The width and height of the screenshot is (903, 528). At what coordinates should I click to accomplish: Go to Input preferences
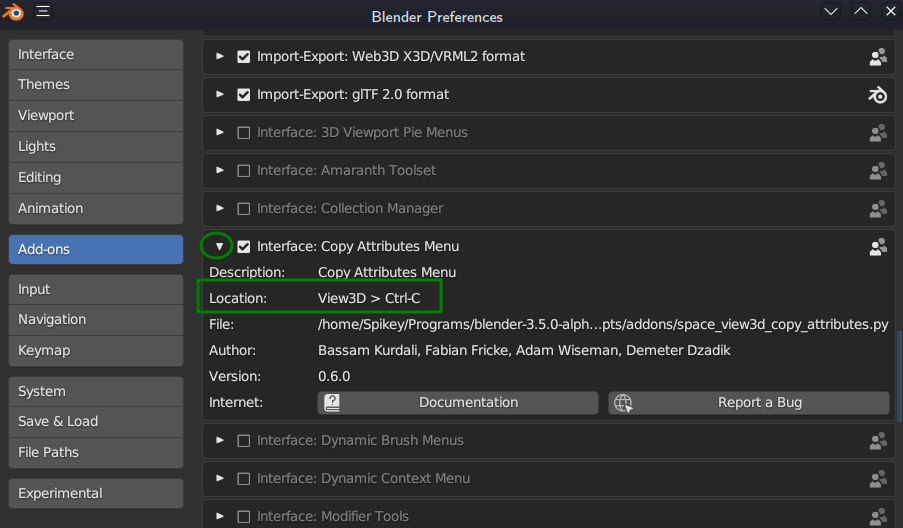coord(96,290)
